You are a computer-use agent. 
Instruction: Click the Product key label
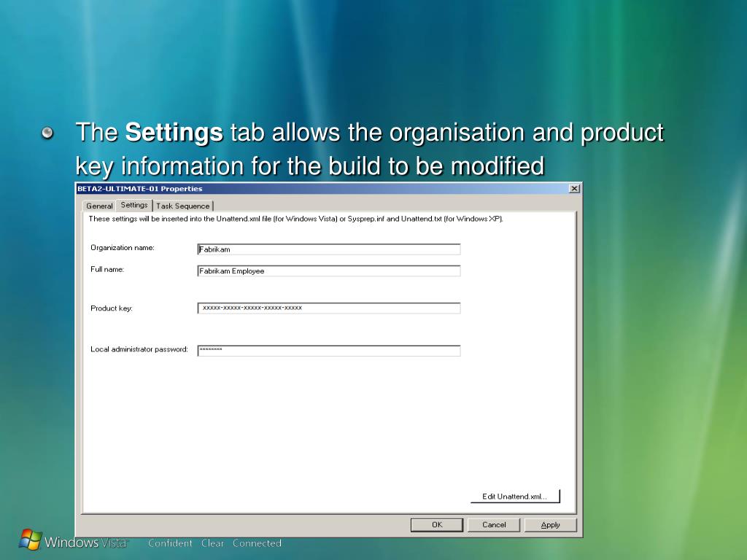click(x=112, y=308)
